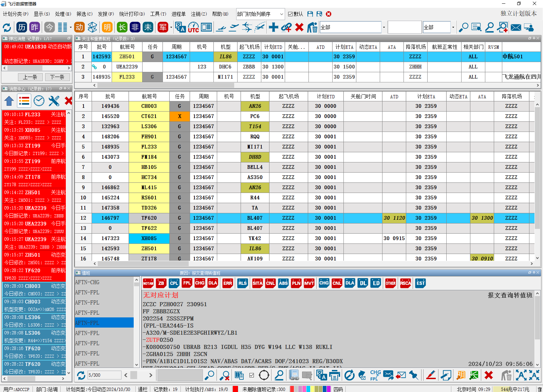Select the 军 (military) plan filter icon
The width and height of the screenshot is (543, 392).
click(x=163, y=27)
